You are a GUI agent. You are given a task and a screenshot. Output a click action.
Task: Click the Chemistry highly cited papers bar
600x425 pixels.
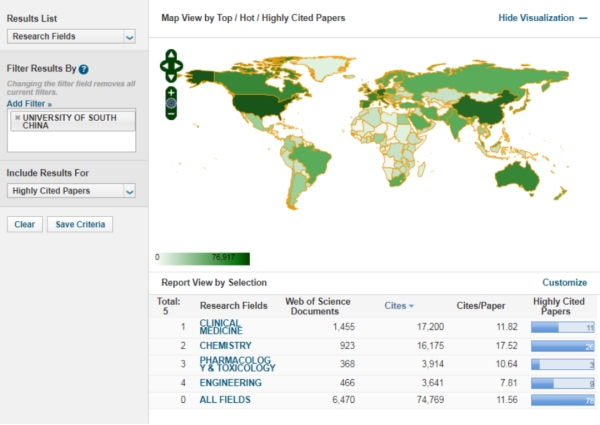tap(563, 346)
